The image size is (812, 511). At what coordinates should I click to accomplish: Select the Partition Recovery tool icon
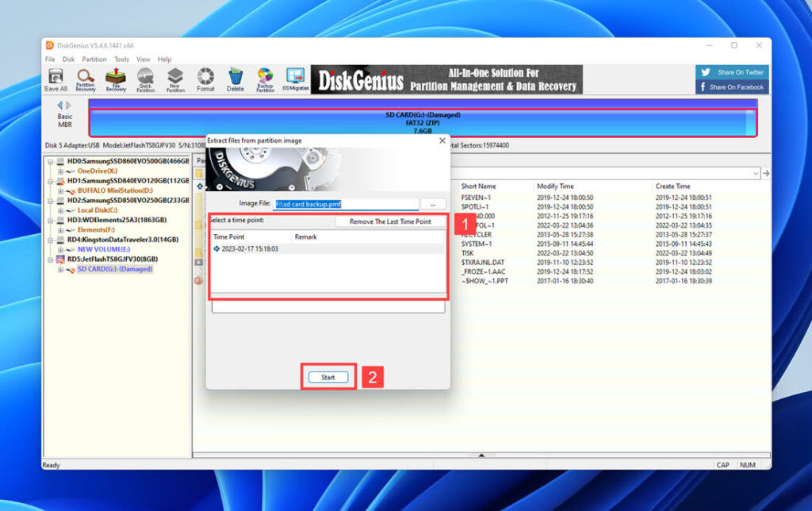[85, 77]
